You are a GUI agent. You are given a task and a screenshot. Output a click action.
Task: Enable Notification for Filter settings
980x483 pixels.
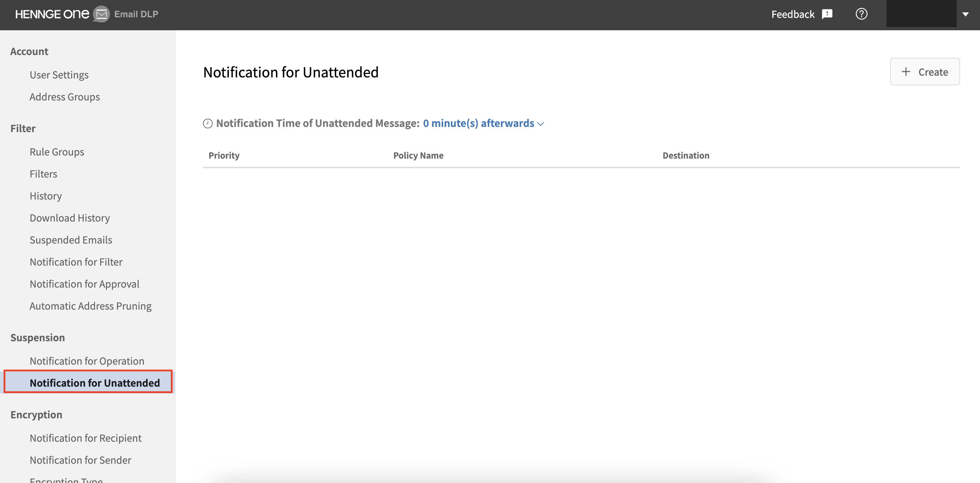coord(76,262)
